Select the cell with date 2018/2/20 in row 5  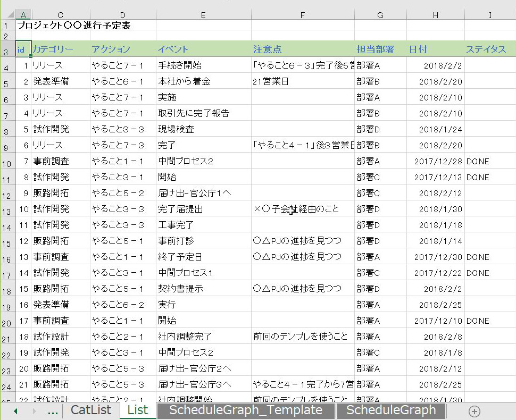click(x=435, y=82)
